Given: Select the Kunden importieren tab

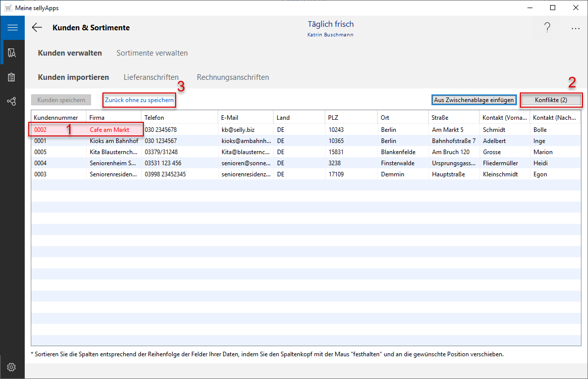Looking at the screenshot, I should pyautogui.click(x=74, y=77).
